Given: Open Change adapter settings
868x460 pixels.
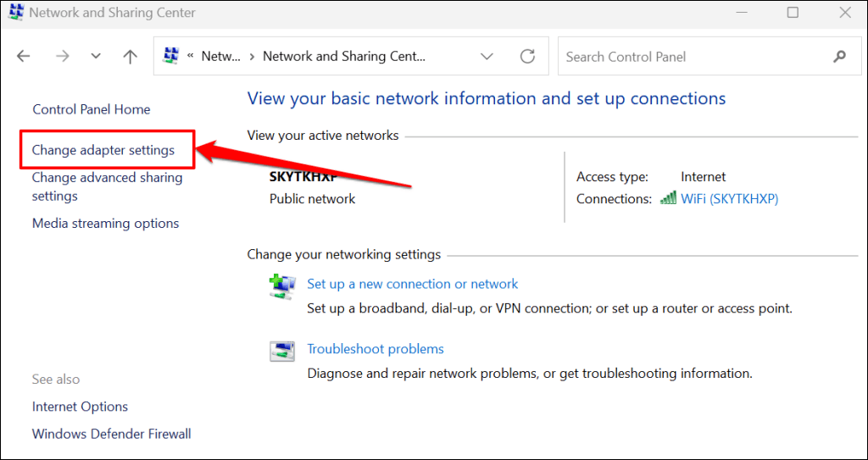Looking at the screenshot, I should pyautogui.click(x=103, y=150).
